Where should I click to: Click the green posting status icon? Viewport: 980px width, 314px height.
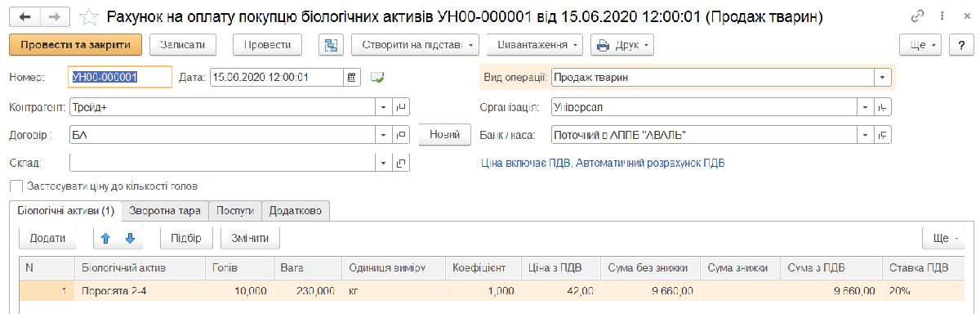(376, 77)
